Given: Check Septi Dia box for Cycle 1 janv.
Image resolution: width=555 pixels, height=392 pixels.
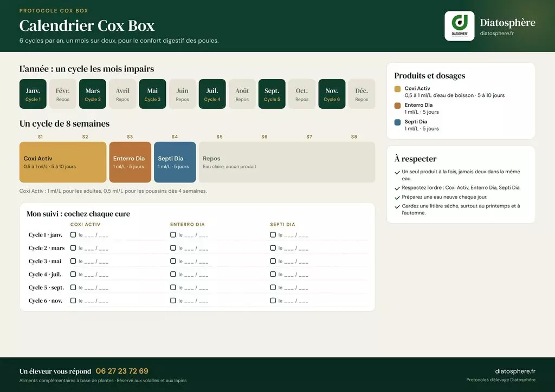Looking at the screenshot, I should tap(273, 234).
